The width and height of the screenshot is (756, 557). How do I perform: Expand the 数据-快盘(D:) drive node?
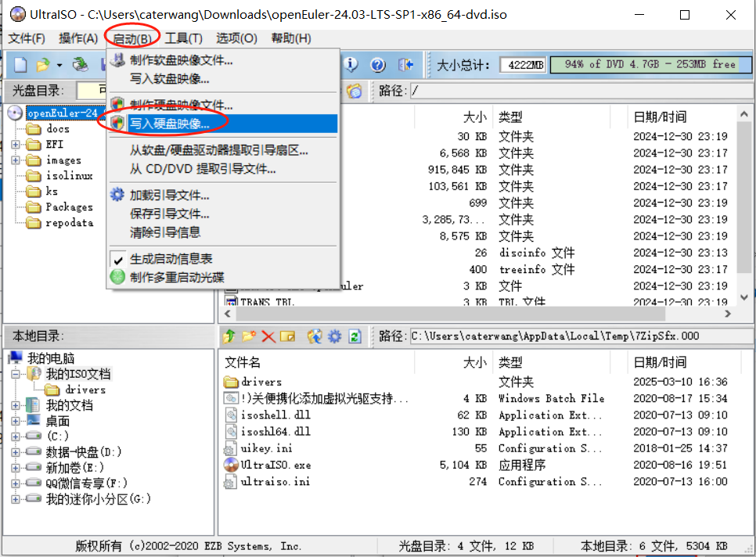click(16, 452)
